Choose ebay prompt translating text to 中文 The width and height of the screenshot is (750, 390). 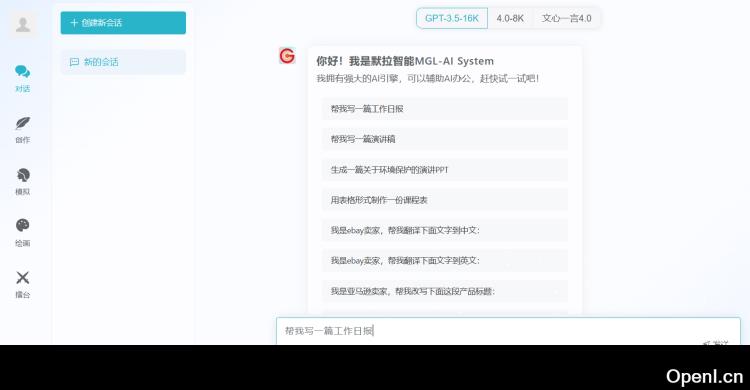click(445, 230)
